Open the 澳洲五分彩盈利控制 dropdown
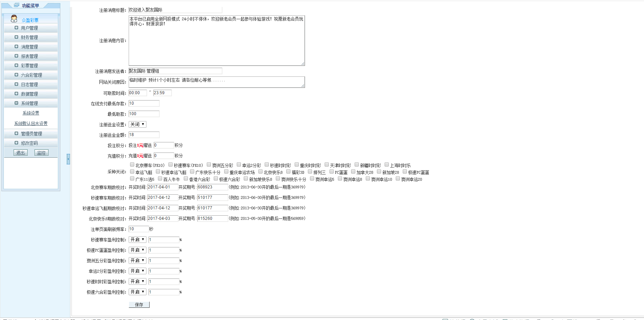The height and width of the screenshot is (320, 644). [137, 260]
